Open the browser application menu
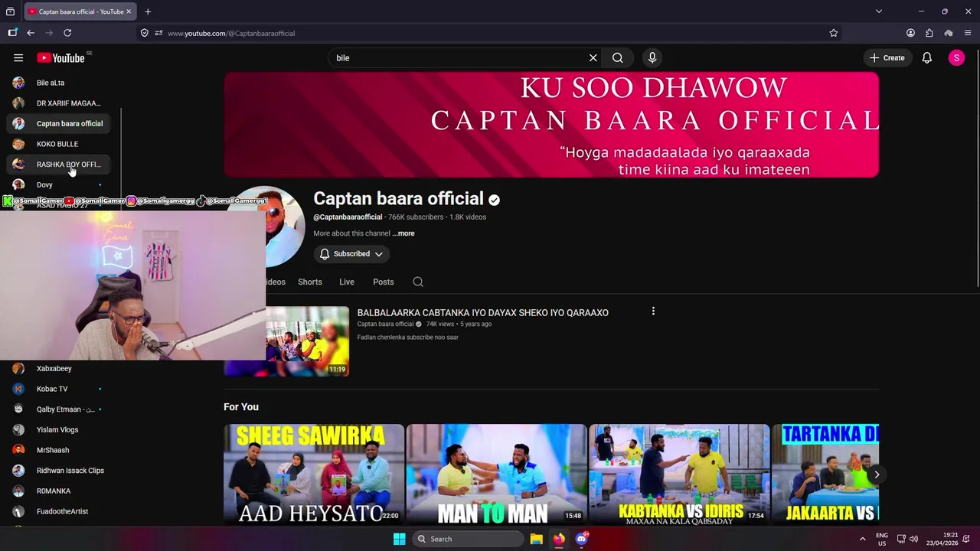 click(x=968, y=33)
